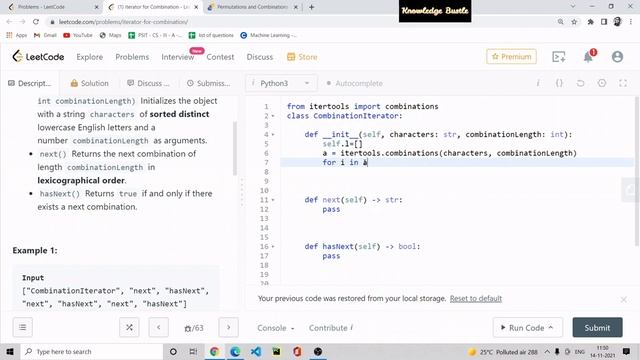Viewport: 640px width, 360px height.
Task: Go to the next problem
Action: [x=228, y=327]
